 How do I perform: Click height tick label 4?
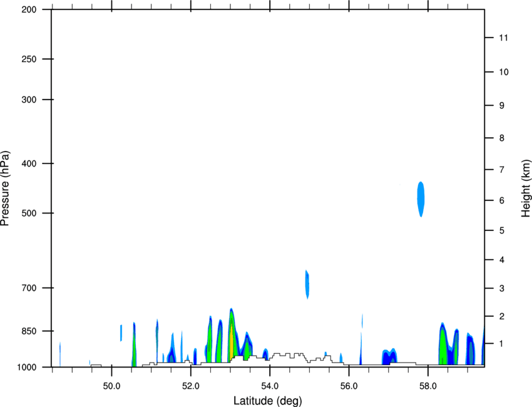click(x=502, y=260)
